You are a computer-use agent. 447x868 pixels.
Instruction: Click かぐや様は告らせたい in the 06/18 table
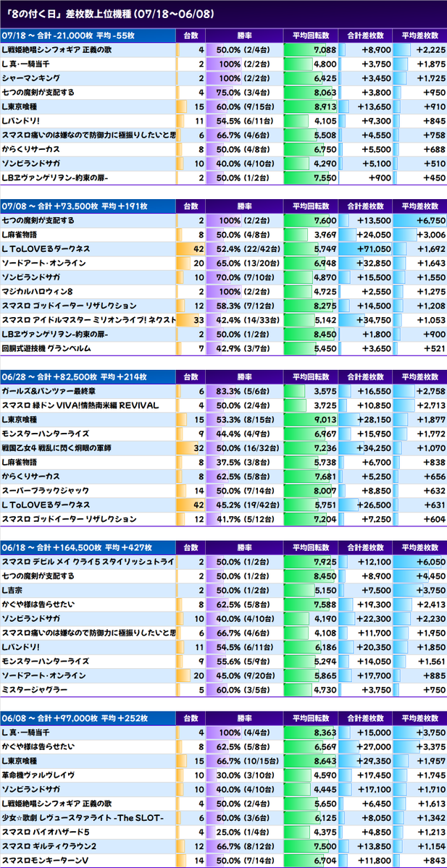point(38,604)
